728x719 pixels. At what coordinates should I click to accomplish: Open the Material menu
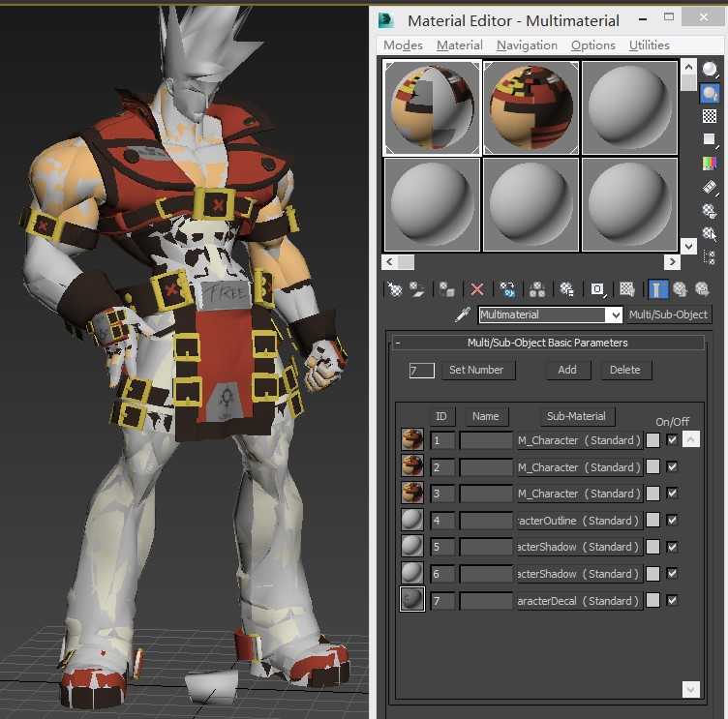tap(459, 45)
